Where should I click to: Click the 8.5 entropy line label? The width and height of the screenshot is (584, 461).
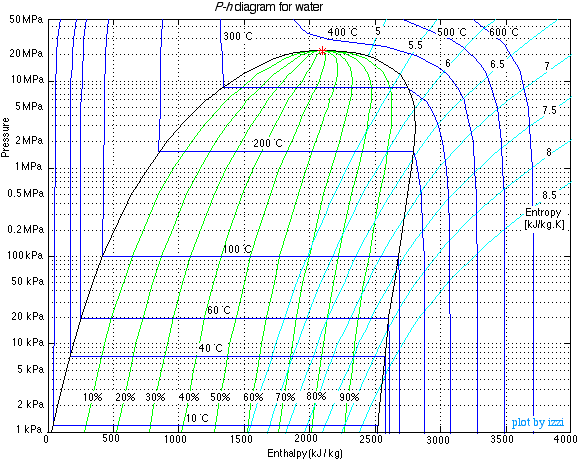[x=549, y=195]
